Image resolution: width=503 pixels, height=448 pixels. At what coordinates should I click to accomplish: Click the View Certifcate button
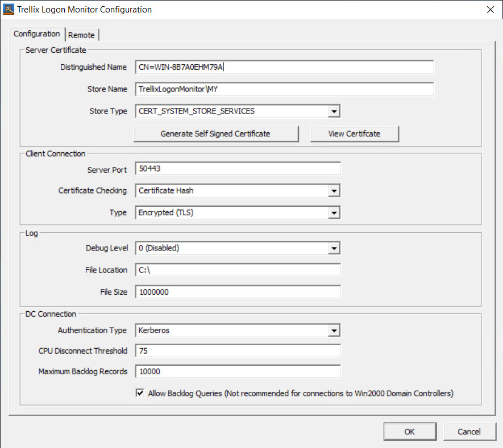click(355, 134)
